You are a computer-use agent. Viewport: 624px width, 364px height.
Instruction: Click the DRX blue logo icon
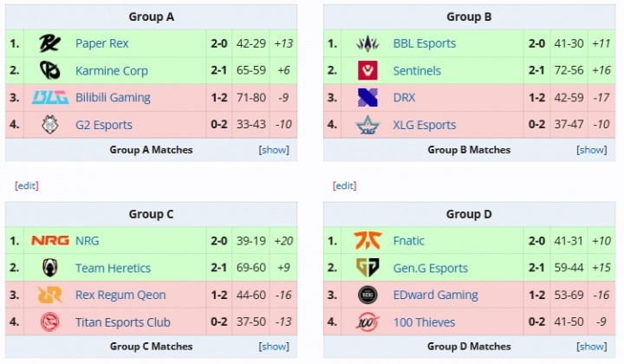point(367,97)
